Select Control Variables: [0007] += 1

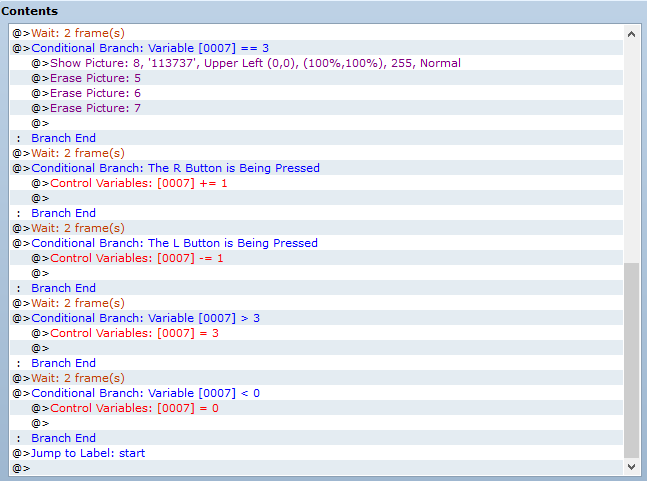click(x=316, y=183)
